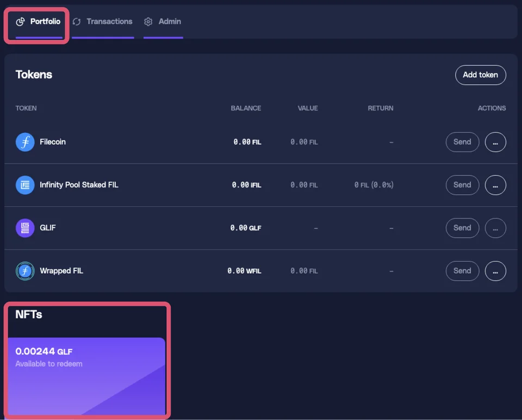
Task: Send Filecoin using its Send button
Action: [462, 142]
